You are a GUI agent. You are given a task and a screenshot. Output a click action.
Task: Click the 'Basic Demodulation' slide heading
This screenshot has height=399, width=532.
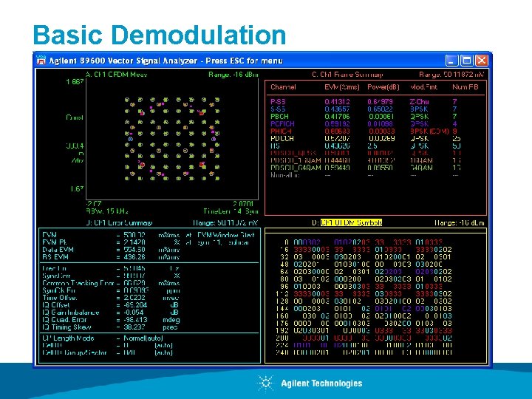tap(160, 35)
